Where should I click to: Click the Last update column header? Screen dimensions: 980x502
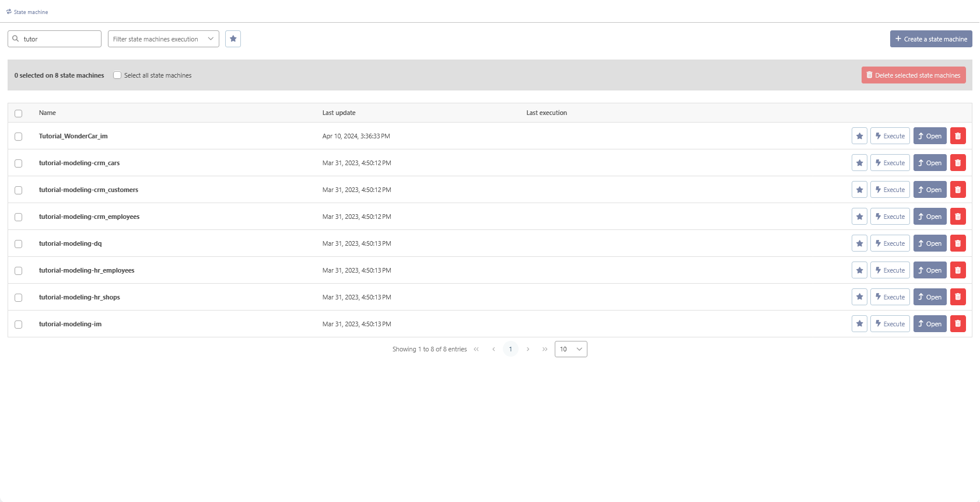pyautogui.click(x=339, y=113)
